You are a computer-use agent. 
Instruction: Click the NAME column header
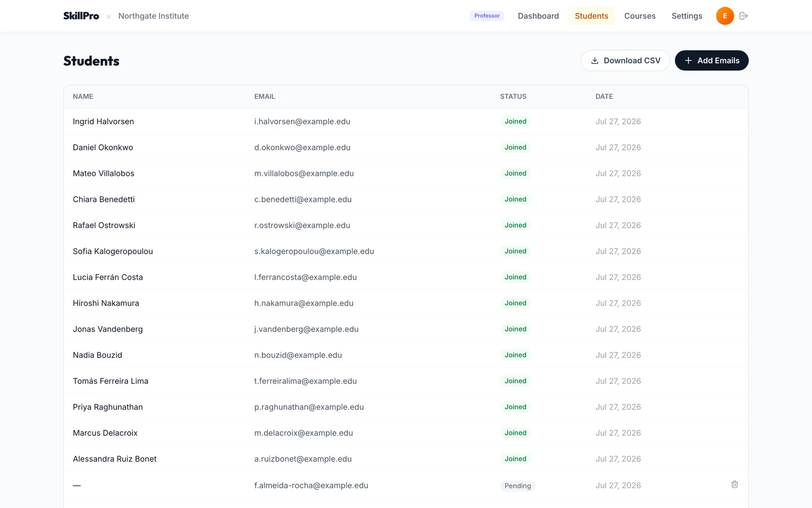tap(83, 97)
